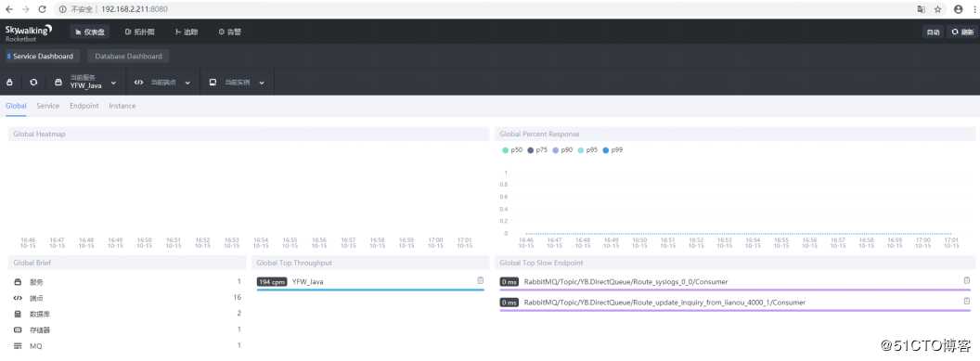
Task: Reload the page in browser
Action: (42, 9)
